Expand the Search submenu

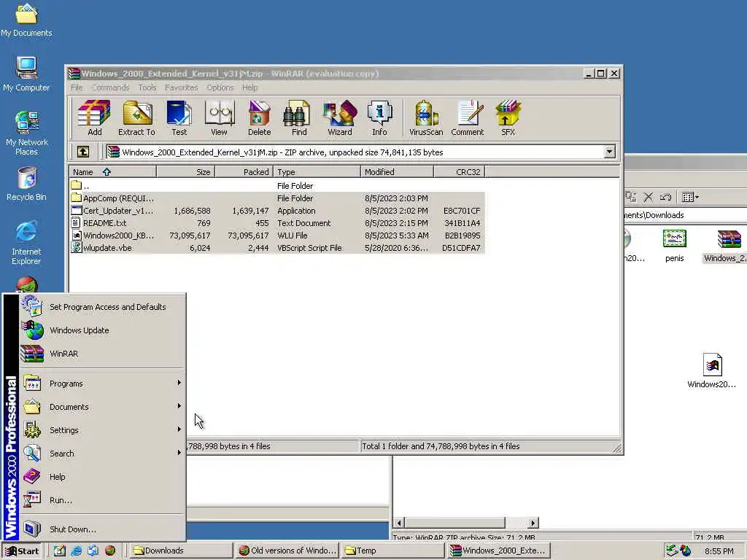(102, 454)
